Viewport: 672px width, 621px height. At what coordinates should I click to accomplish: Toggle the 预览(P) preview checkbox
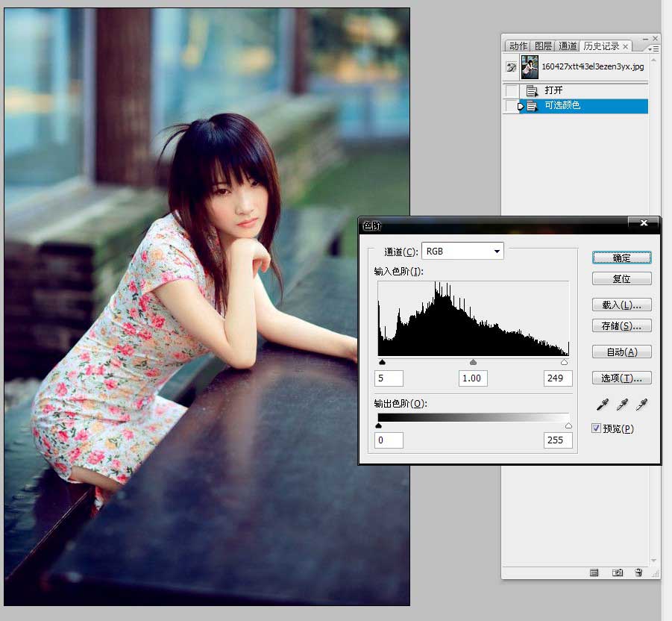(596, 428)
